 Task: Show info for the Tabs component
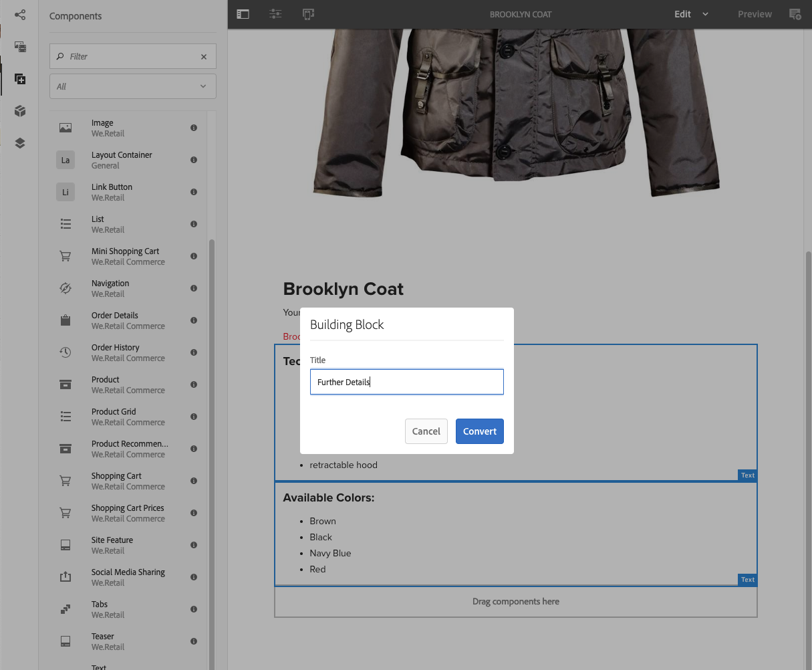pyautogui.click(x=194, y=609)
